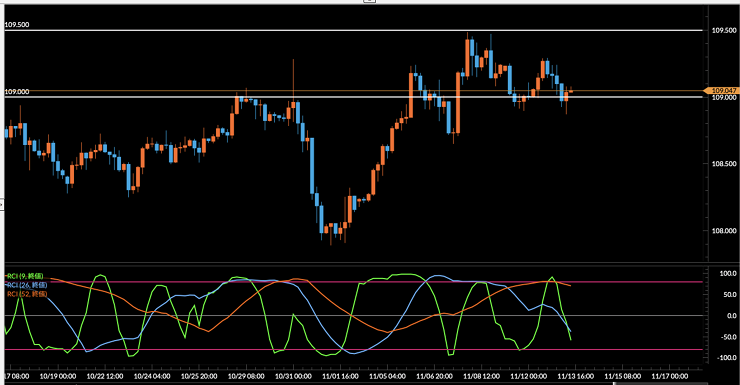Click the orange 109.047 current price tag

point(721,90)
